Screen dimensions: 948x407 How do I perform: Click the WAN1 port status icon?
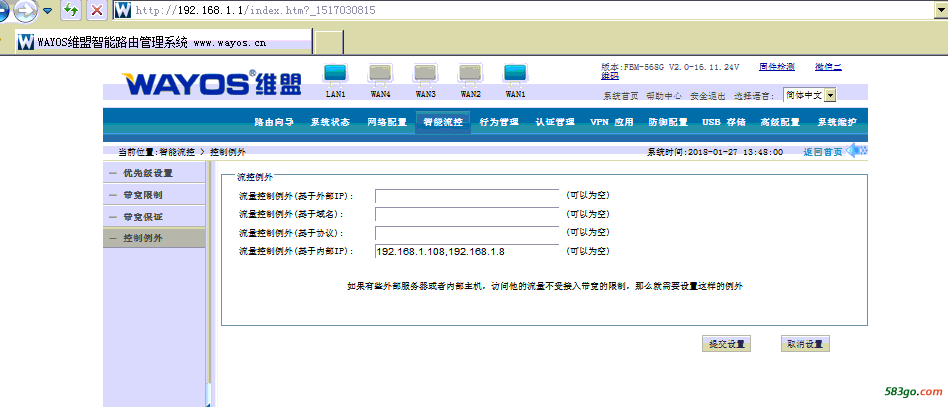(515, 73)
